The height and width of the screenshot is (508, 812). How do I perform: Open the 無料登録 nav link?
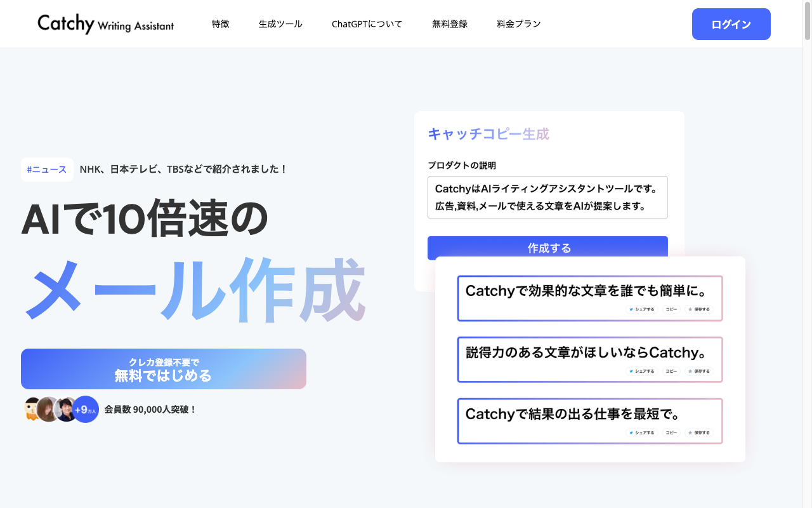click(x=450, y=24)
